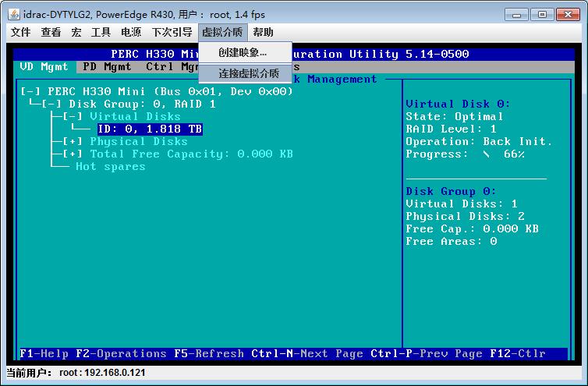Image resolution: width=588 pixels, height=386 pixels.
Task: Close the 虚拟介质 menu
Action: (x=222, y=32)
